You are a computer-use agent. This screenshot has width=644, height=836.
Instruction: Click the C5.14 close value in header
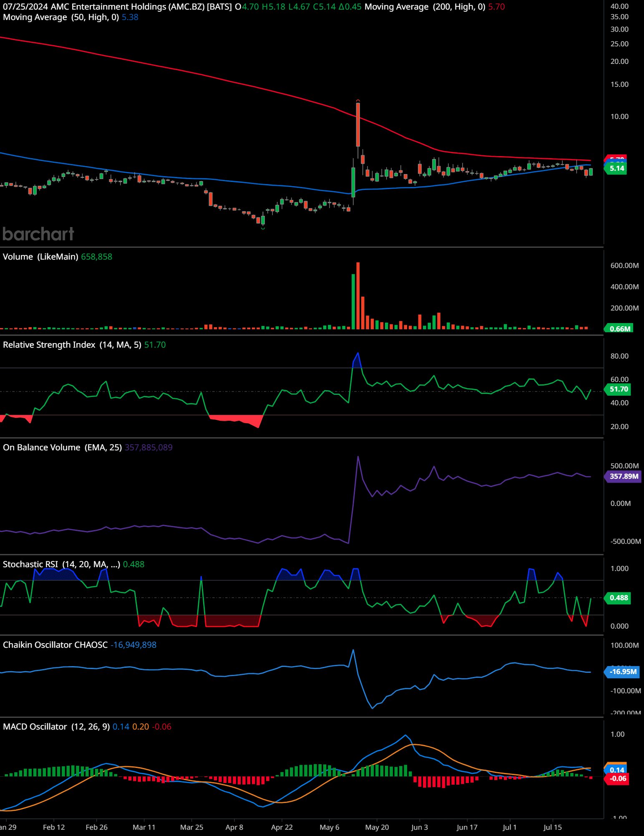click(x=325, y=7)
